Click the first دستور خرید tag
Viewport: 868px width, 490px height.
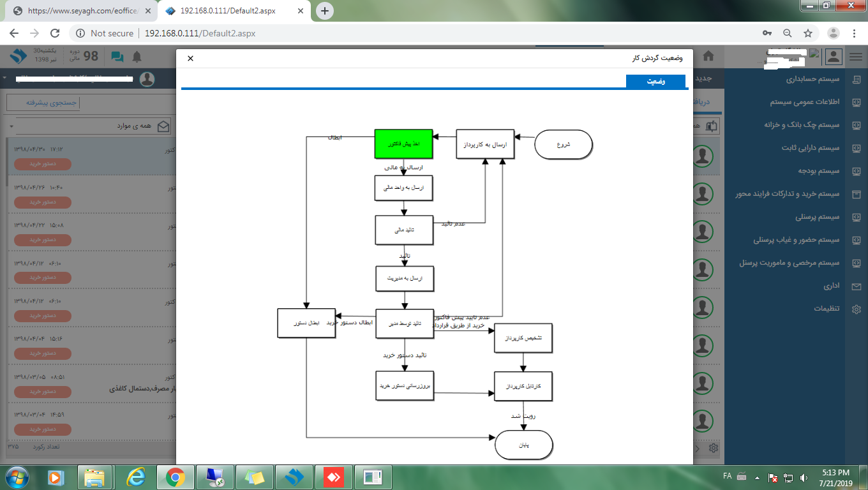tap(42, 164)
